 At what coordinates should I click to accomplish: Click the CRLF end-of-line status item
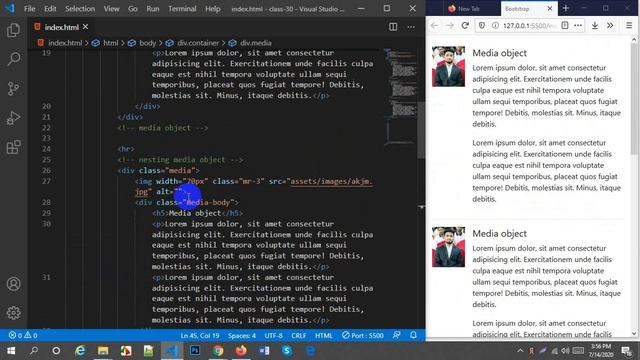tap(298, 335)
